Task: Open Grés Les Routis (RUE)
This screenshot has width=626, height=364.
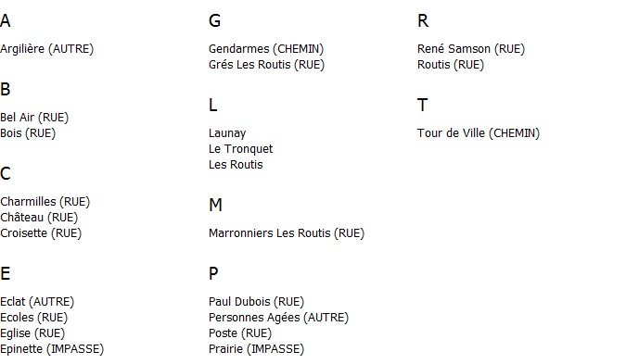Action: (x=267, y=65)
